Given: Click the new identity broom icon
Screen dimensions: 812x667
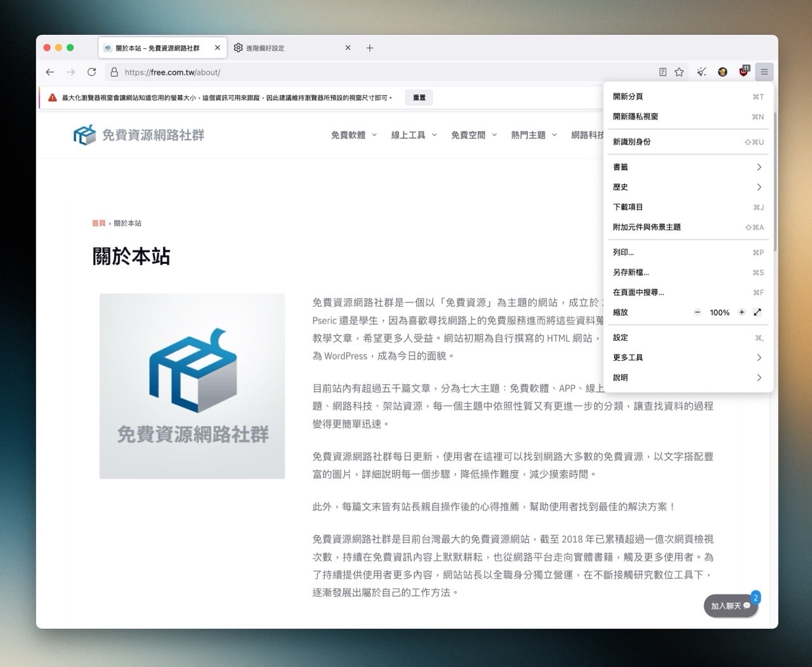Looking at the screenshot, I should point(701,72).
